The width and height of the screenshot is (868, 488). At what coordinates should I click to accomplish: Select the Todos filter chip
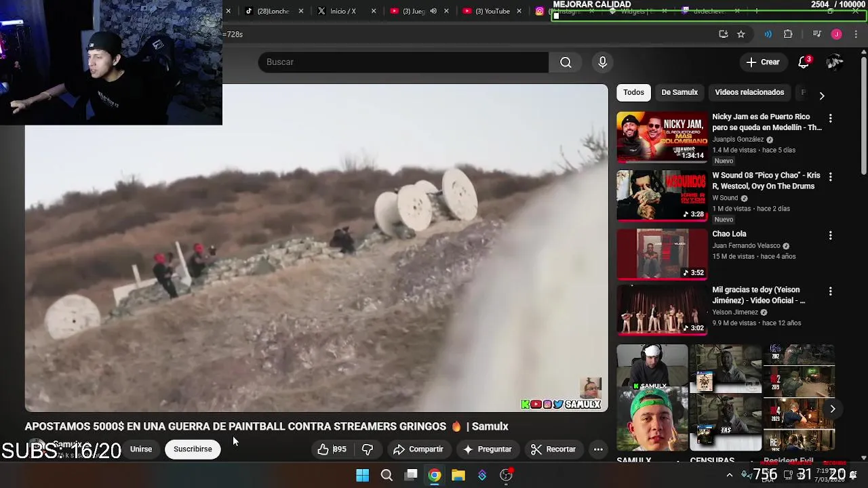[633, 92]
